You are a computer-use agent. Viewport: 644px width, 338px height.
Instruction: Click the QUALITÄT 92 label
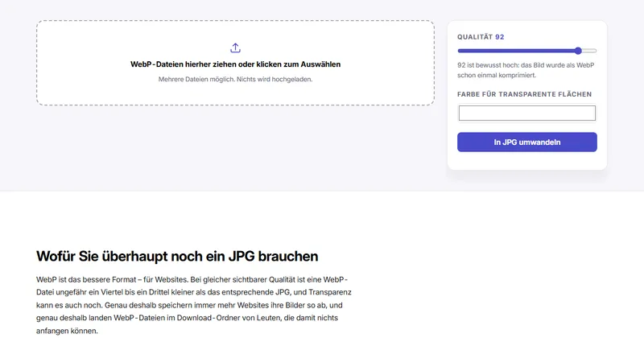(481, 37)
